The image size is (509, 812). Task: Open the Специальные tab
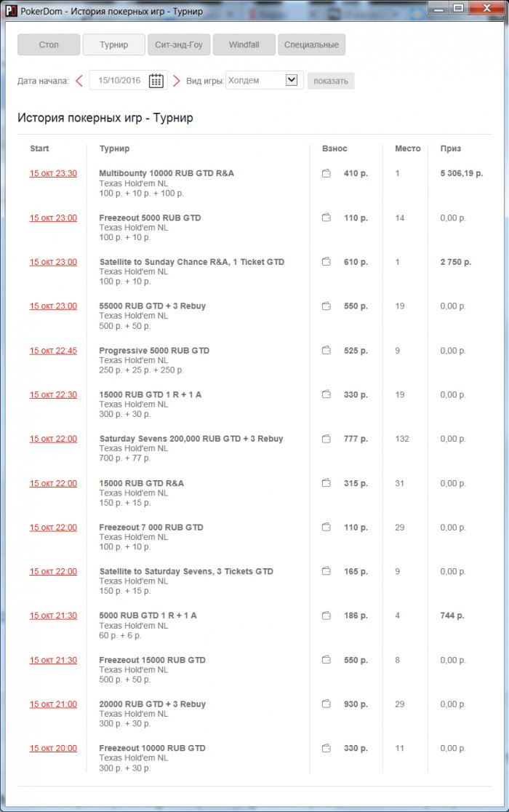(x=311, y=44)
